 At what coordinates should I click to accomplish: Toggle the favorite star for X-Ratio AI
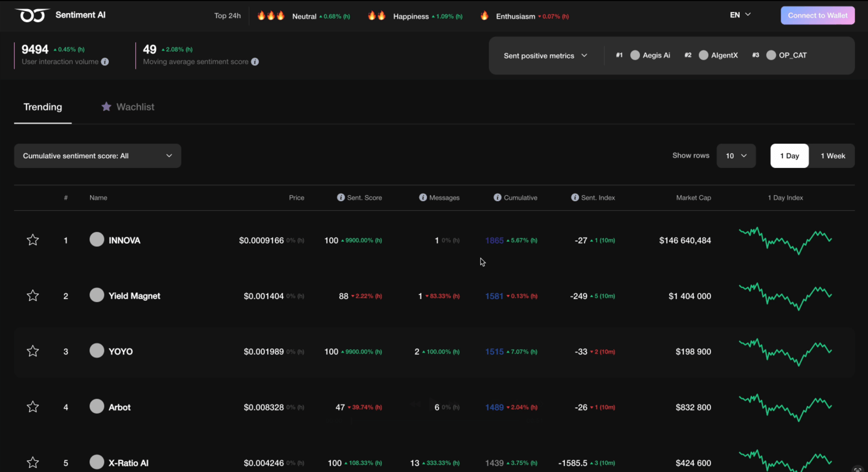(x=33, y=462)
